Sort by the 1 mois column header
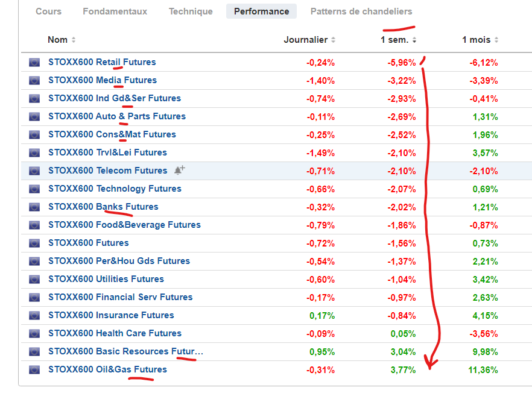This screenshot has height=405, width=532. [x=480, y=40]
